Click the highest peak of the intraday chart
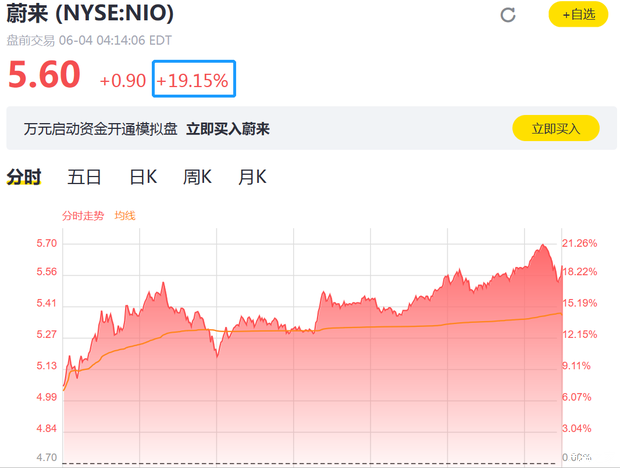The width and height of the screenshot is (620, 468). click(543, 245)
